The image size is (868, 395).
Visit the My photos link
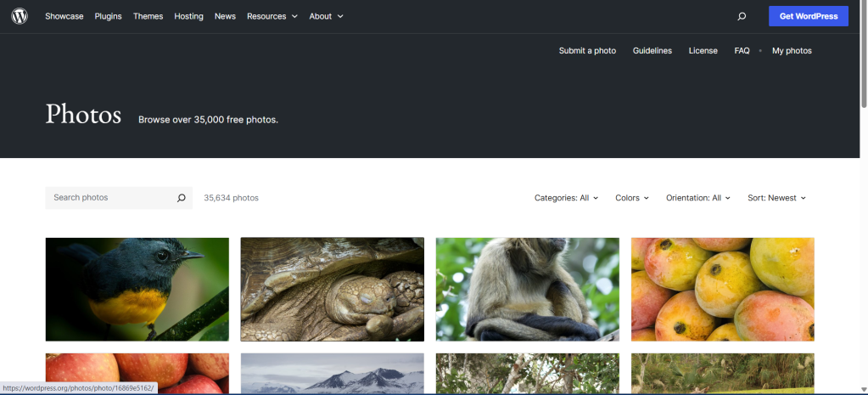(792, 51)
